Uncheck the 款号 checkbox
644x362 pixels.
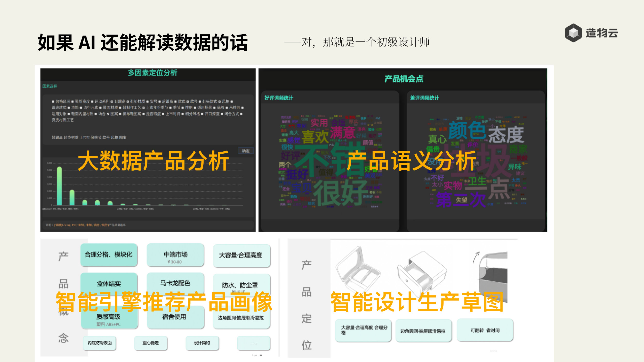(188, 102)
